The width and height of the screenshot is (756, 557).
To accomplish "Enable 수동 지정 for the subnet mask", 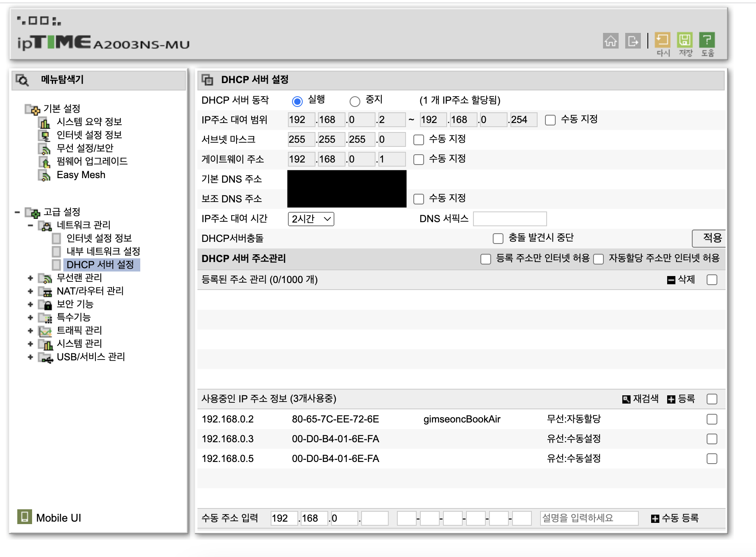I will [419, 140].
